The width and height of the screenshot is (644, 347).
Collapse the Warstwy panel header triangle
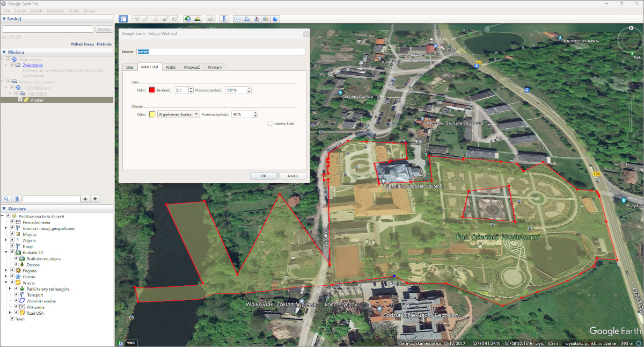pos(4,208)
